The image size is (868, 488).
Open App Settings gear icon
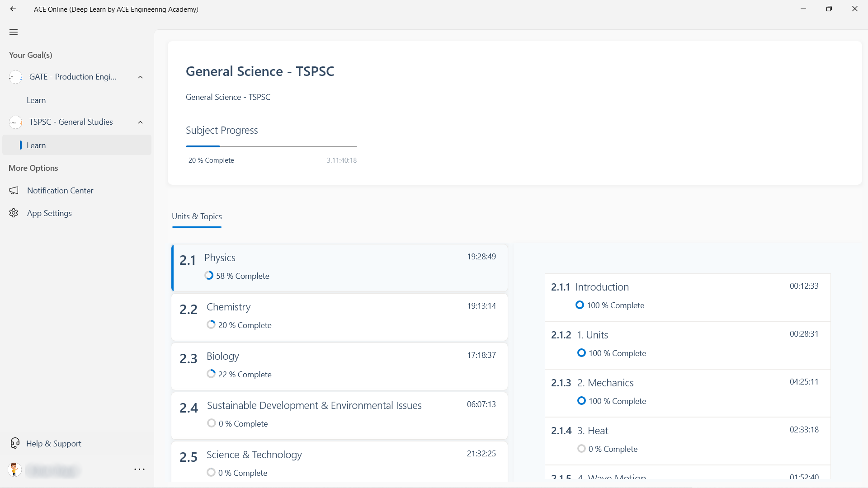tap(14, 213)
